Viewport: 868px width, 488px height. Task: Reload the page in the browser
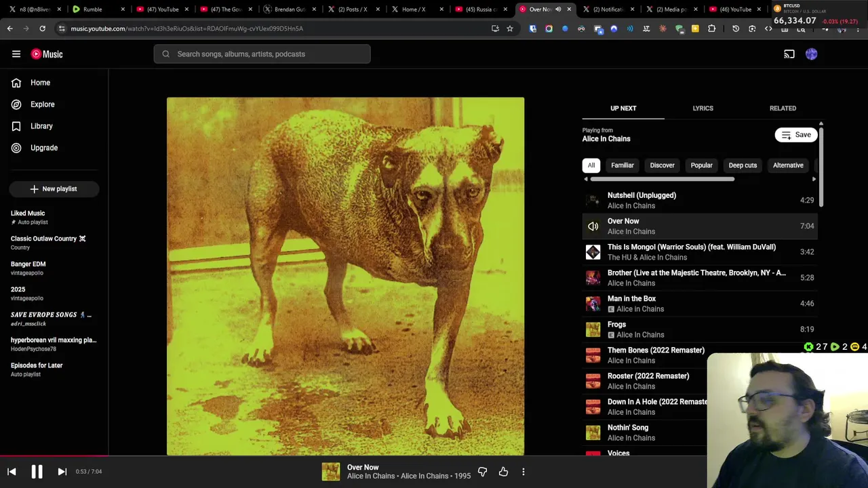click(42, 28)
